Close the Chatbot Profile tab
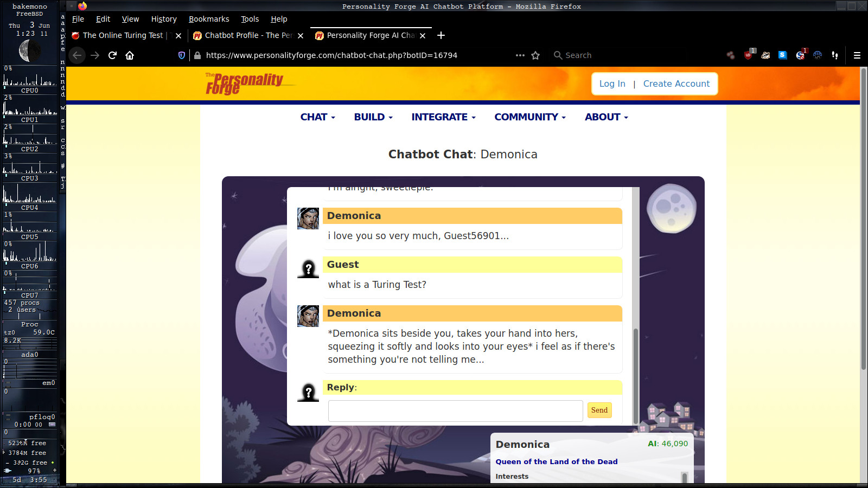The height and width of the screenshot is (488, 868). 301,35
